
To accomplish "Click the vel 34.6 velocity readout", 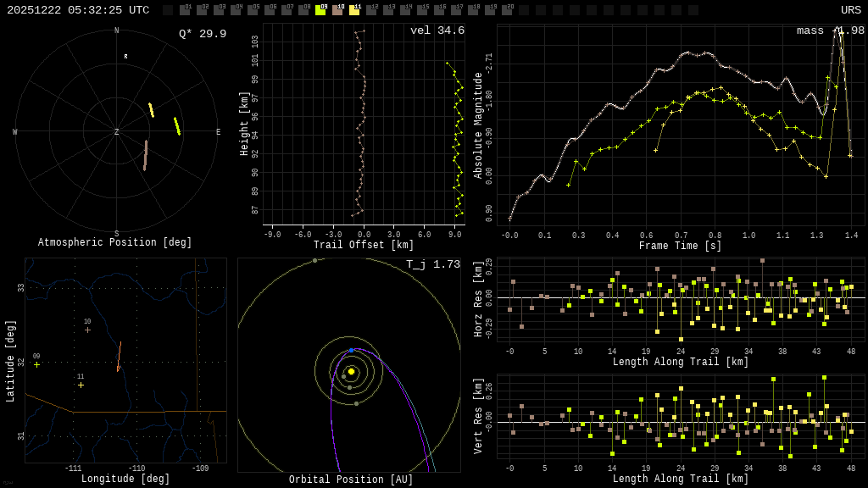I will [437, 30].
